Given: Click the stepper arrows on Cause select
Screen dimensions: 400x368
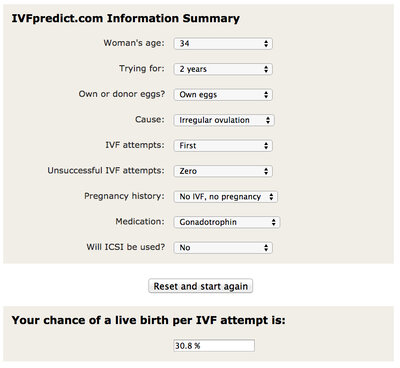Looking at the screenshot, I should (x=268, y=120).
